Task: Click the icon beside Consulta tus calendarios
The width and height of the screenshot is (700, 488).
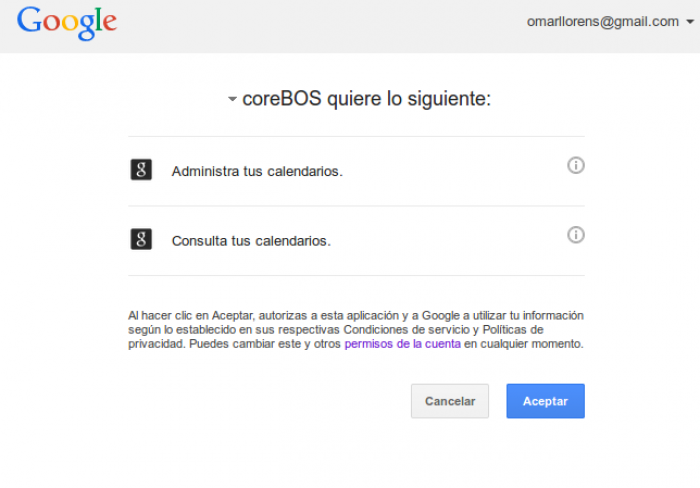Action: point(141,240)
